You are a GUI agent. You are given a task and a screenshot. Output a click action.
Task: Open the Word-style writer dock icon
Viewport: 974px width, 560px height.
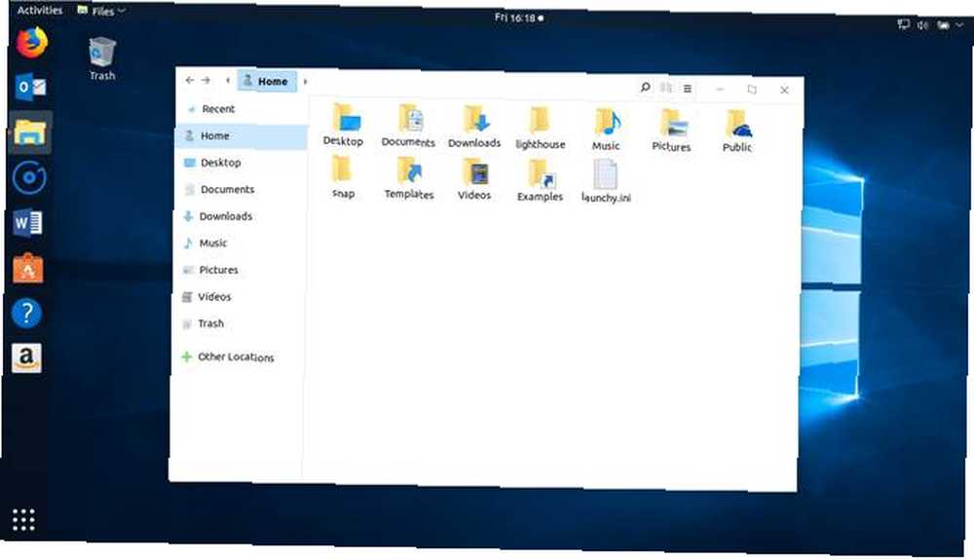pyautogui.click(x=28, y=223)
